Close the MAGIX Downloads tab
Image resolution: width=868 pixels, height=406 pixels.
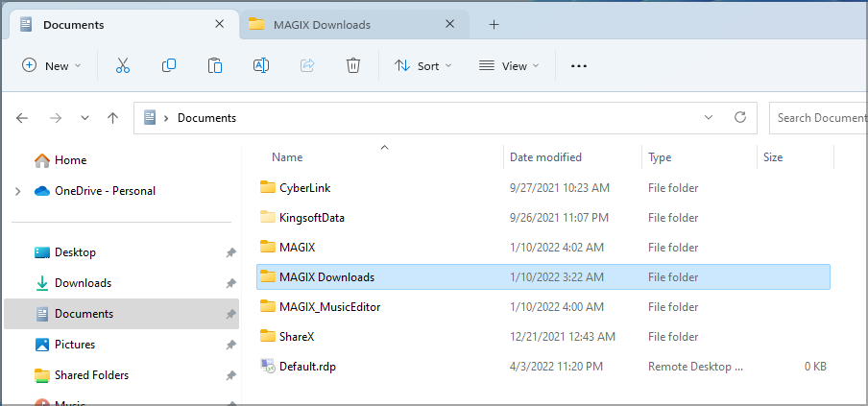coord(450,24)
